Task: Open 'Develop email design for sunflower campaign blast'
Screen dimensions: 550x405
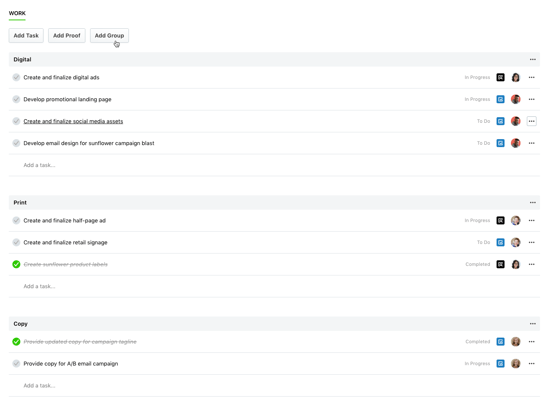Action: click(89, 143)
